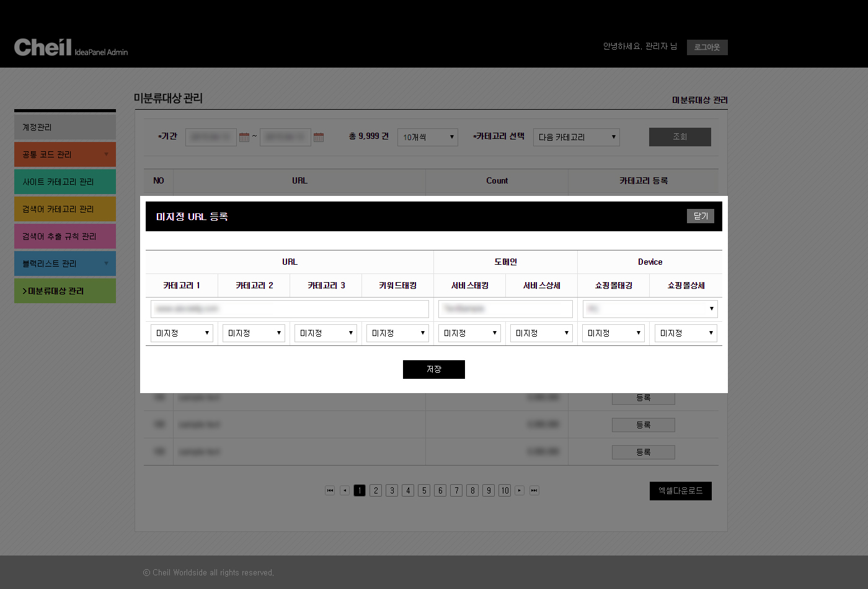Jump to the last page of pagination
Viewport: 868px width, 589px height.
[534, 490]
